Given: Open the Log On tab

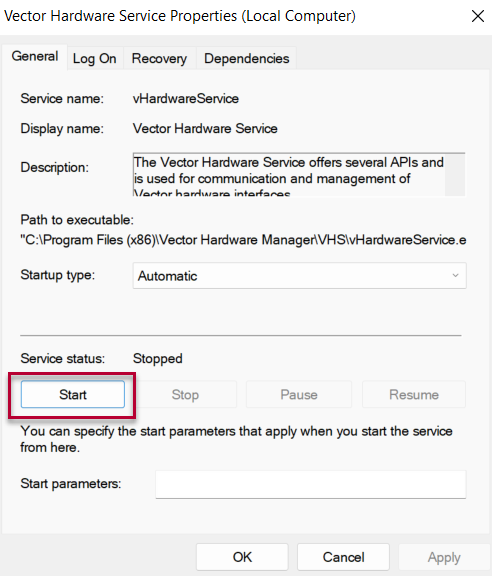Looking at the screenshot, I should tap(95, 58).
